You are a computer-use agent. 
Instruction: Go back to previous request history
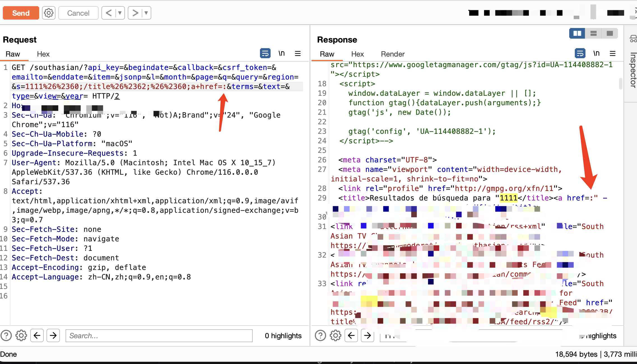[x=109, y=13]
